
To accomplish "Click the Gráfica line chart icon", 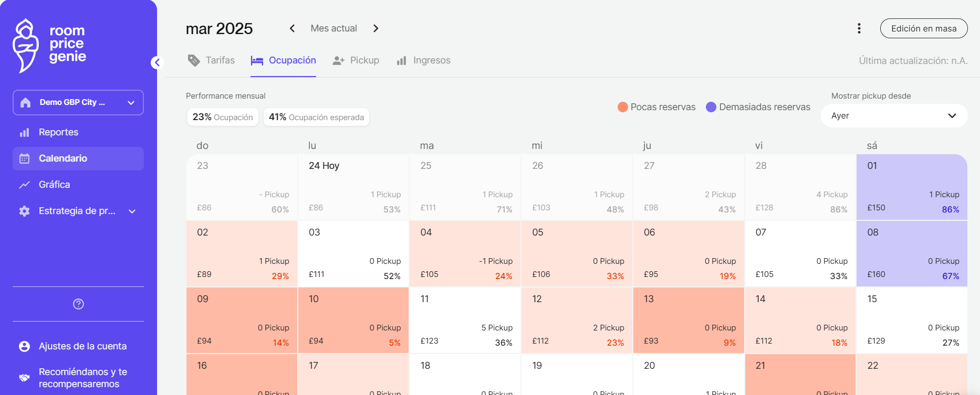I will 24,185.
